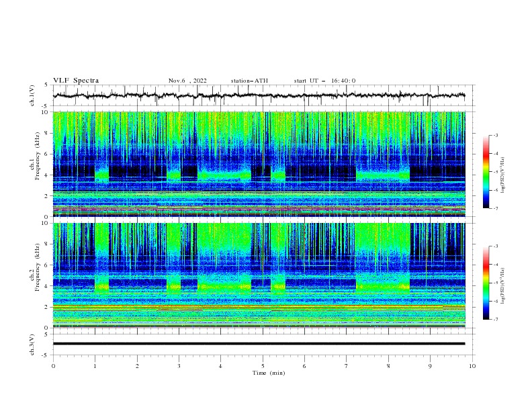Click the time axis tick label "5"
The image size is (532, 411).
(x=263, y=366)
